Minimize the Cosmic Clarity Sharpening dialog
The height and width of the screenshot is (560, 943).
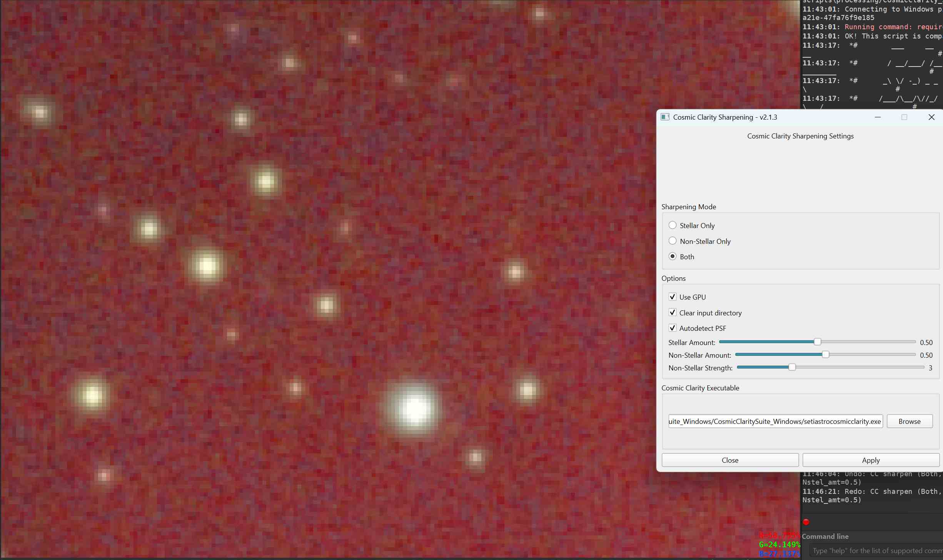click(878, 117)
